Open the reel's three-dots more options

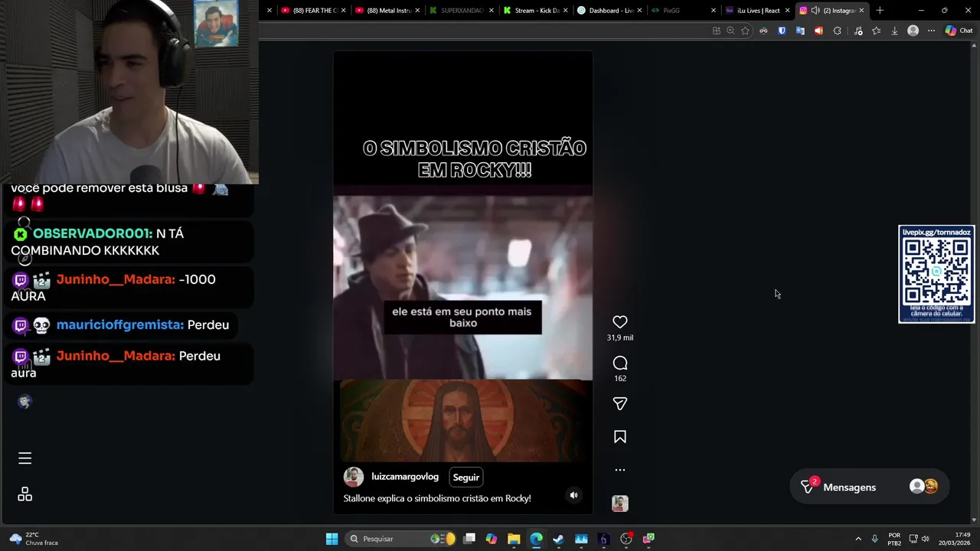(x=620, y=470)
